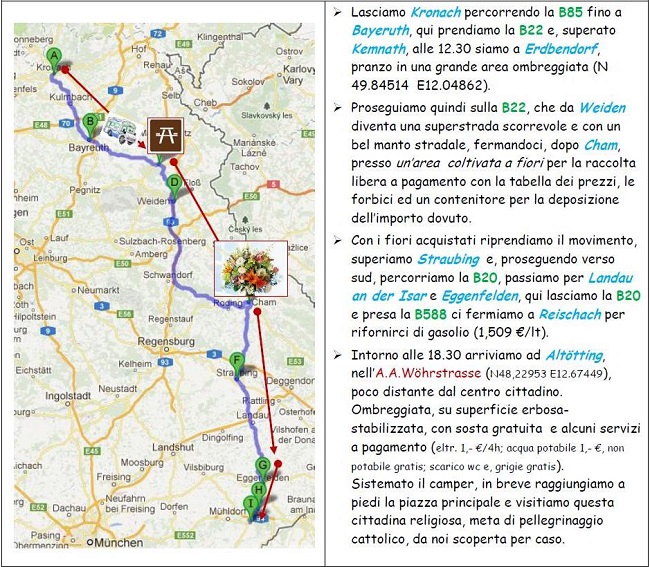
Task: Click the blue word Eggenfelden in text
Action: coord(480,296)
